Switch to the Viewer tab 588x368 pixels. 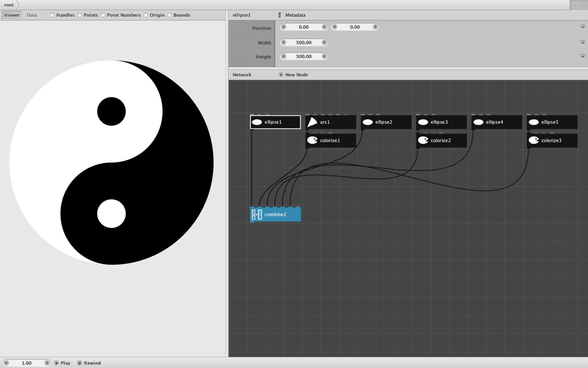[12, 15]
